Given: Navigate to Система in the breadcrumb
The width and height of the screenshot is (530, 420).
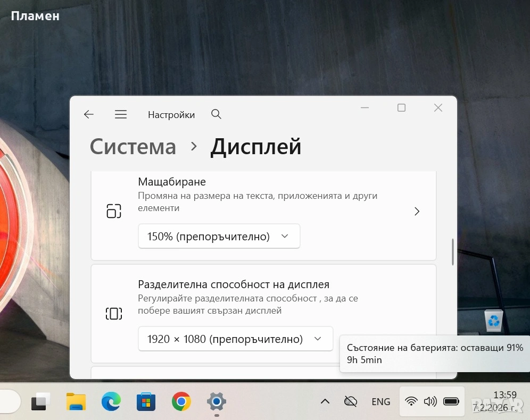Looking at the screenshot, I should point(132,146).
